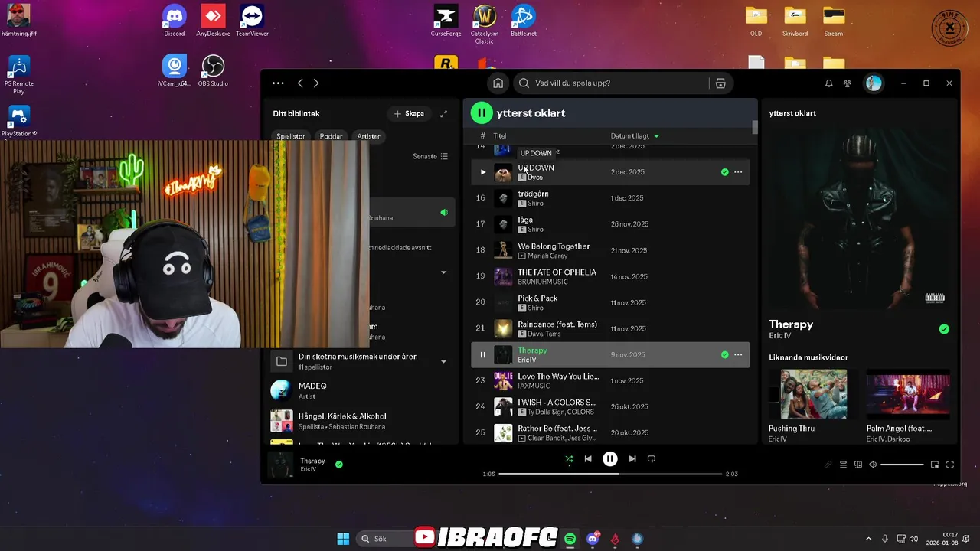The image size is (980, 551).
Task: Open Palm Angel music video thumbnail
Action: [908, 395]
